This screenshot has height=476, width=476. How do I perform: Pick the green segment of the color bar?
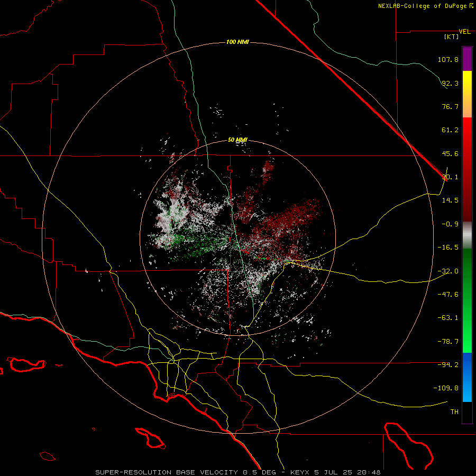click(467, 300)
